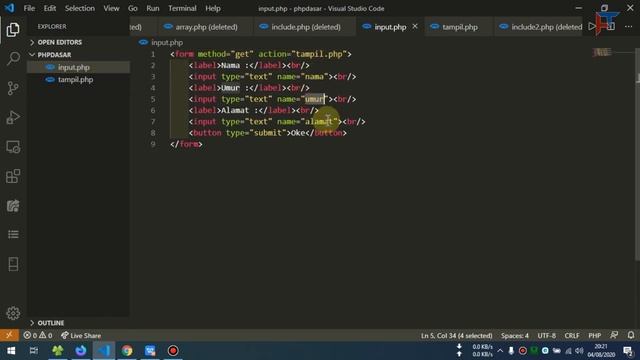
Task: Switch to the include2.php (deleted) tab
Action: click(x=539, y=27)
